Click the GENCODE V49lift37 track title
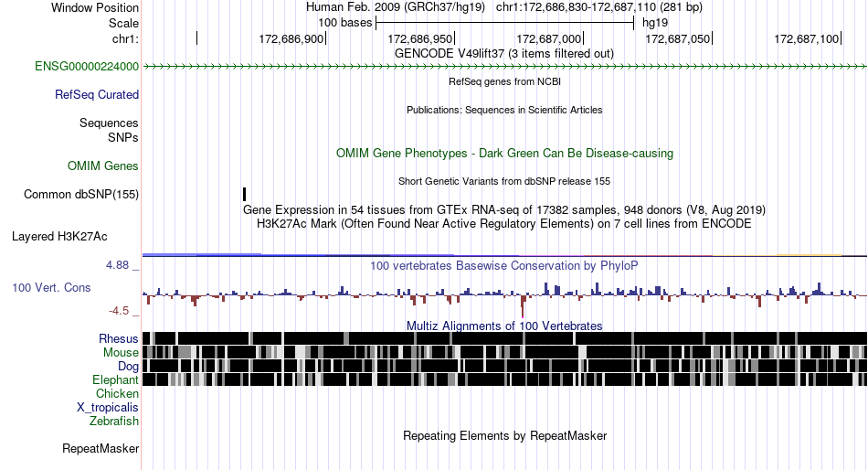Screen dimensions: 868x470 click(x=504, y=54)
